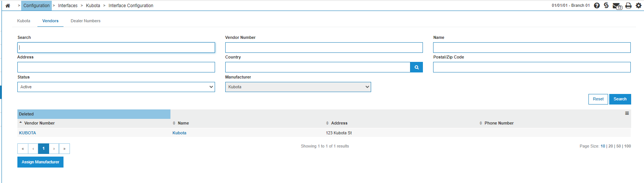Open the KUBOTA vendor number link
The width and height of the screenshot is (644, 183).
coord(28,133)
